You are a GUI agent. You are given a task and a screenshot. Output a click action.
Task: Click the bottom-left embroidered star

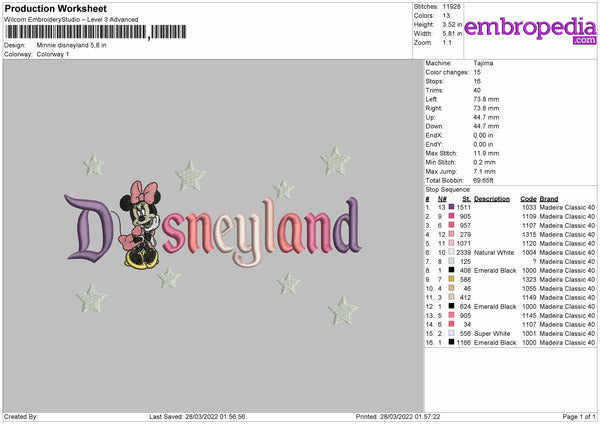(91, 298)
